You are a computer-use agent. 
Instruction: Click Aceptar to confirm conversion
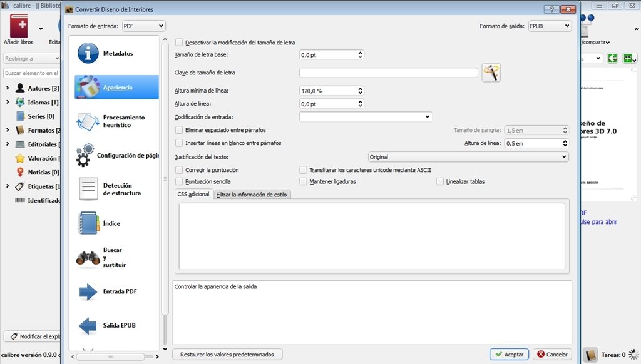[509, 354]
